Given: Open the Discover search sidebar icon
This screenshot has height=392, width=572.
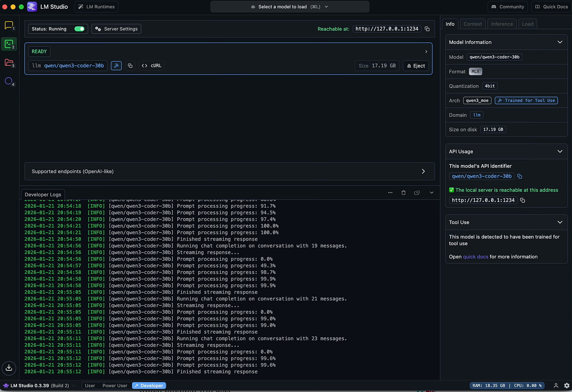Looking at the screenshot, I should [9, 81].
